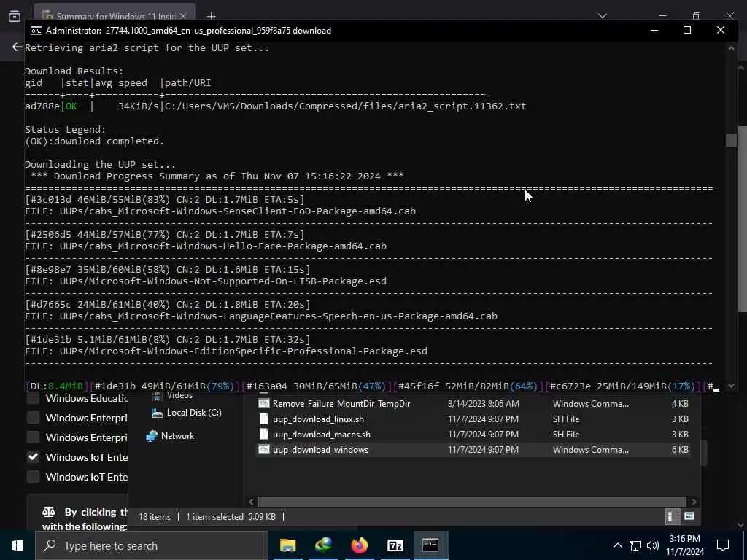Select Command Prompt taskbar icon
Screen dimensions: 747x560
[x=430, y=545]
